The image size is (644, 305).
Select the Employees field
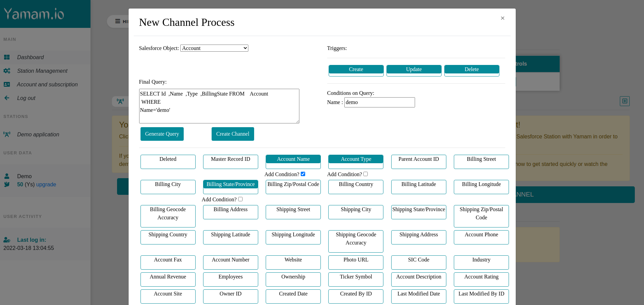click(231, 279)
